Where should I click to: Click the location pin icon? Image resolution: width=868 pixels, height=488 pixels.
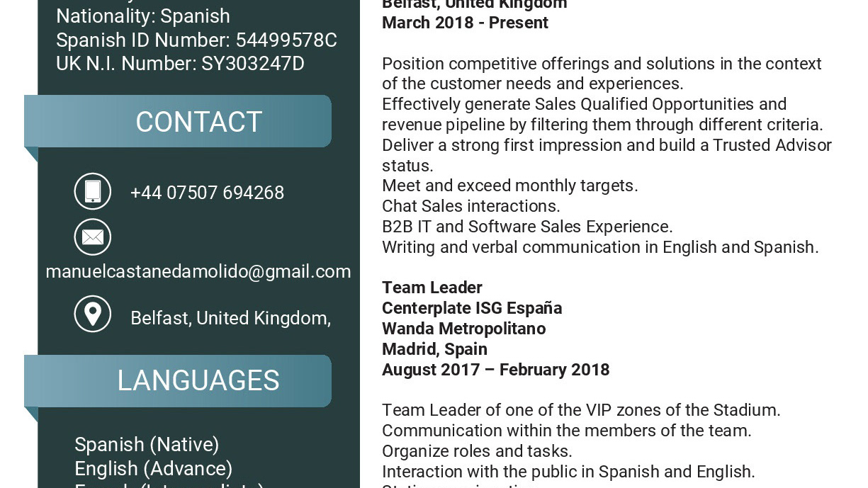[93, 314]
